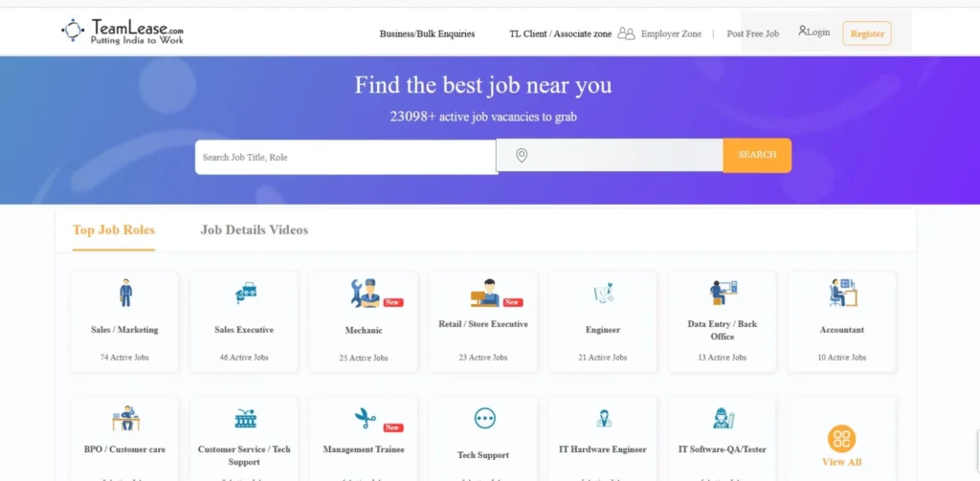Screen dimensions: 980x481
Task: Click the Retail / Store Executive label
Action: [x=483, y=324]
